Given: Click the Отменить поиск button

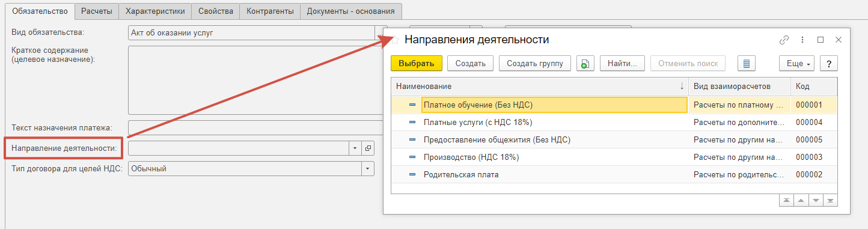Looking at the screenshot, I should pos(688,63).
